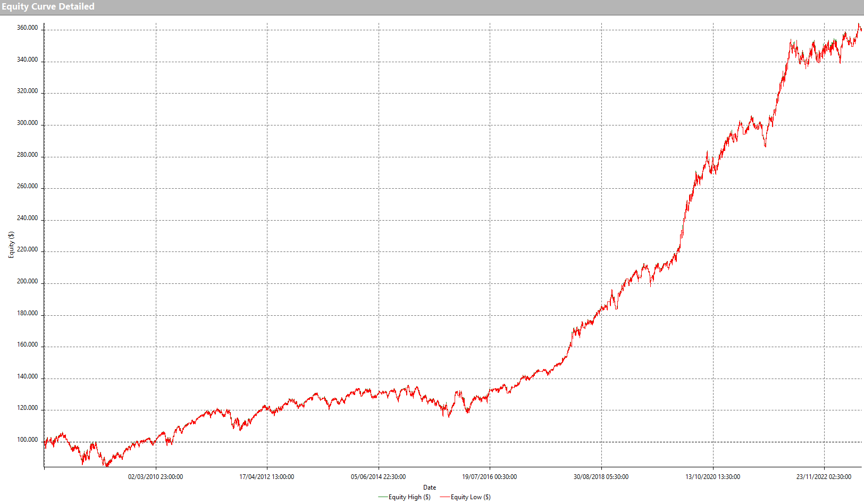864x504 pixels.
Task: Click the 280.000 y-axis value
Action: (x=28, y=155)
